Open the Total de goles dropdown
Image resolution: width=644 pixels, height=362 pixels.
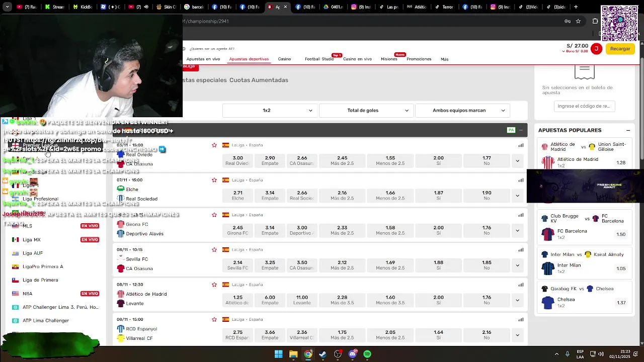click(366, 111)
